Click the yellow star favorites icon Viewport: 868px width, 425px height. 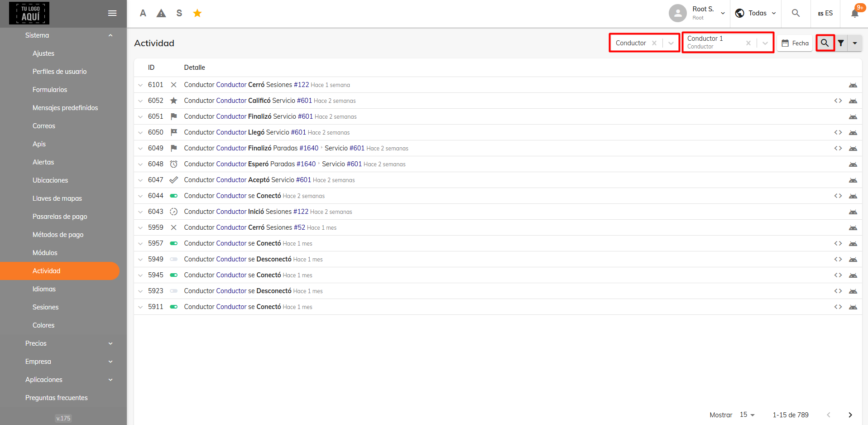click(x=197, y=13)
